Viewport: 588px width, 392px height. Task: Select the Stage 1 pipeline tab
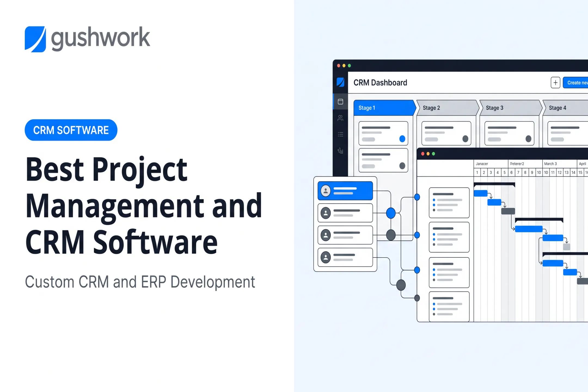click(385, 108)
